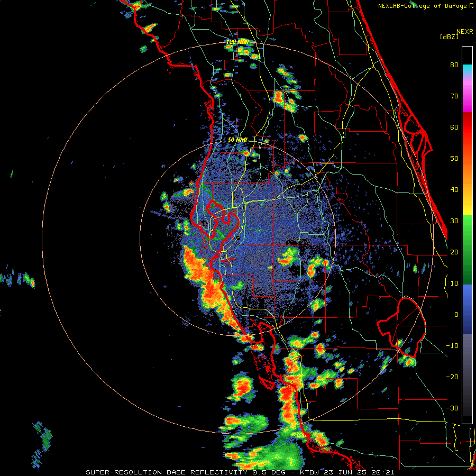
Task: Select the -30 value on the dBZ scale
Action: tap(452, 408)
